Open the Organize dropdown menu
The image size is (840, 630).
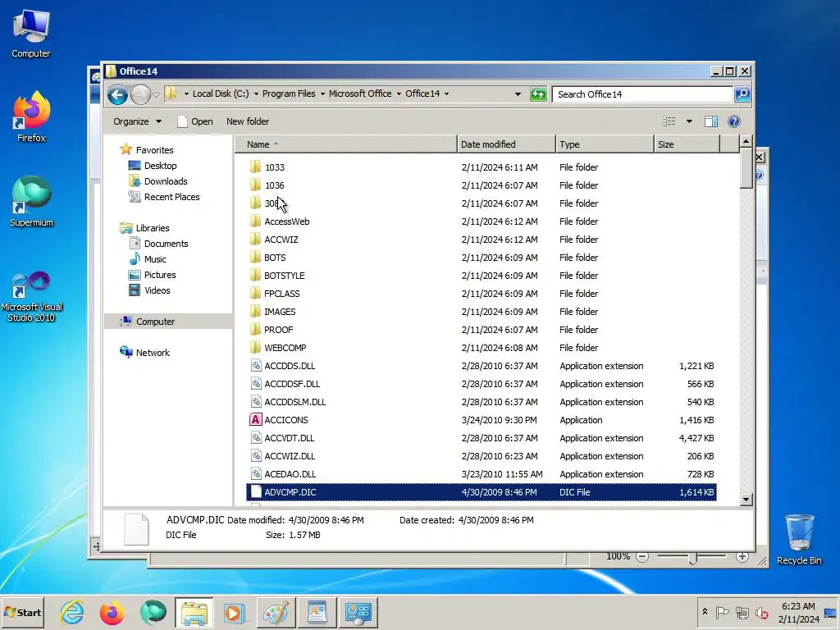(137, 121)
